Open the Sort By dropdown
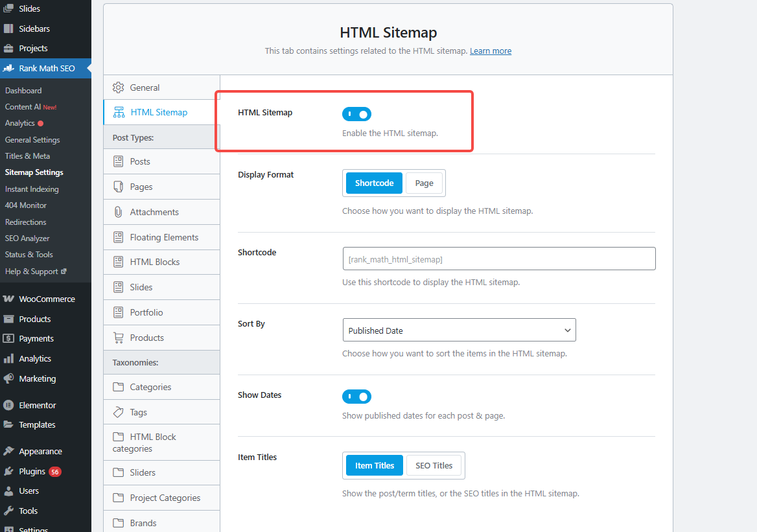Image resolution: width=757 pixels, height=532 pixels. coord(459,330)
